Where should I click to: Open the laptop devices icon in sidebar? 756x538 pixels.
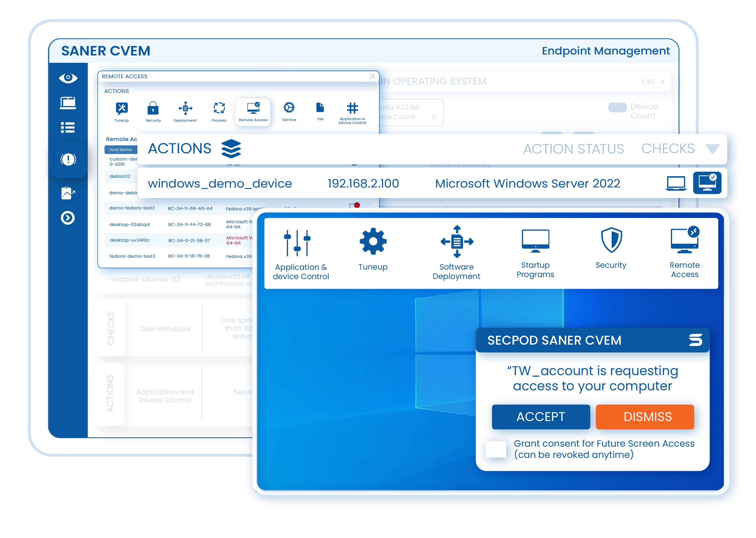click(x=68, y=103)
